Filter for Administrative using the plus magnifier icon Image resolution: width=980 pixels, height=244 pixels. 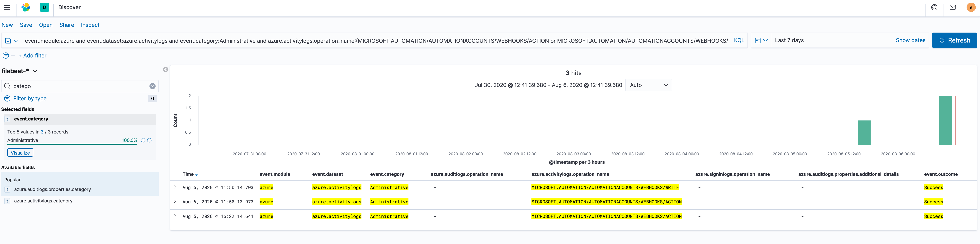(143, 140)
